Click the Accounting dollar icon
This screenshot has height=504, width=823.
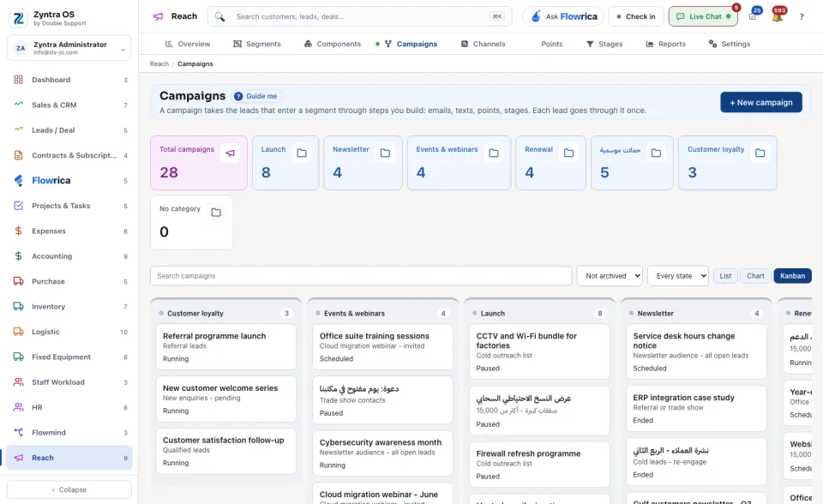point(18,256)
